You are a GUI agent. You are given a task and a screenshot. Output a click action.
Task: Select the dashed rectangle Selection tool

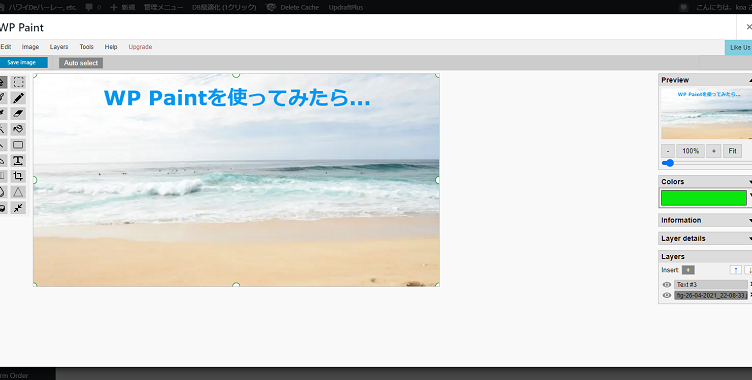18,82
